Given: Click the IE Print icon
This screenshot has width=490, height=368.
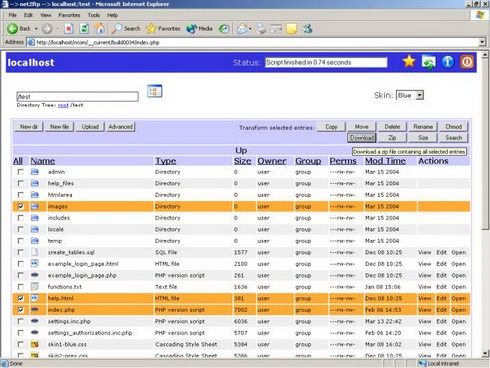Looking at the screenshot, I should point(261,29).
